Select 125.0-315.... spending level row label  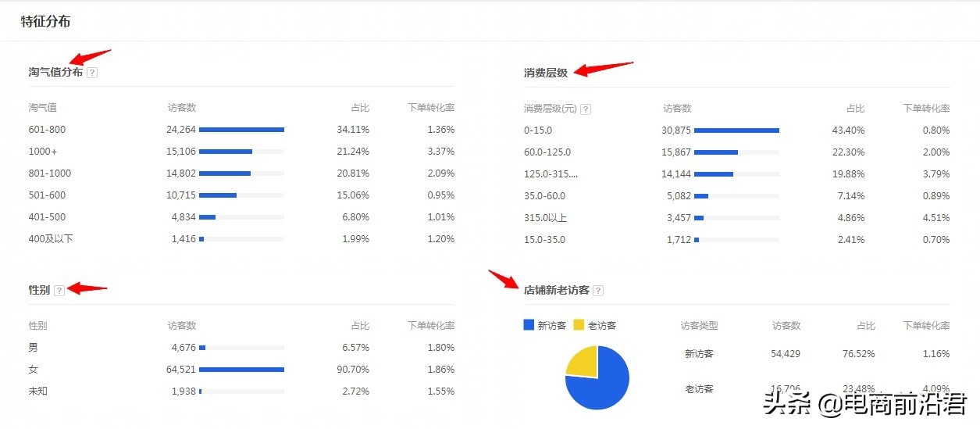[551, 174]
